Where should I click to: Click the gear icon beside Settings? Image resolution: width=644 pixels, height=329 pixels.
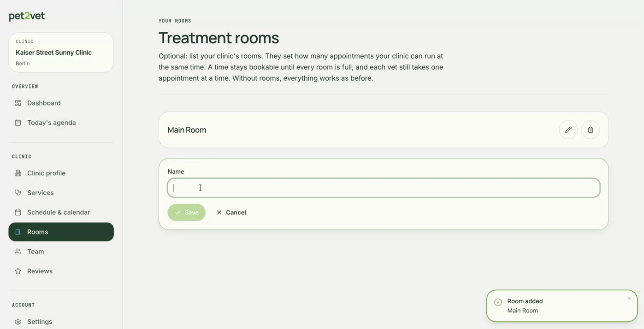click(18, 322)
